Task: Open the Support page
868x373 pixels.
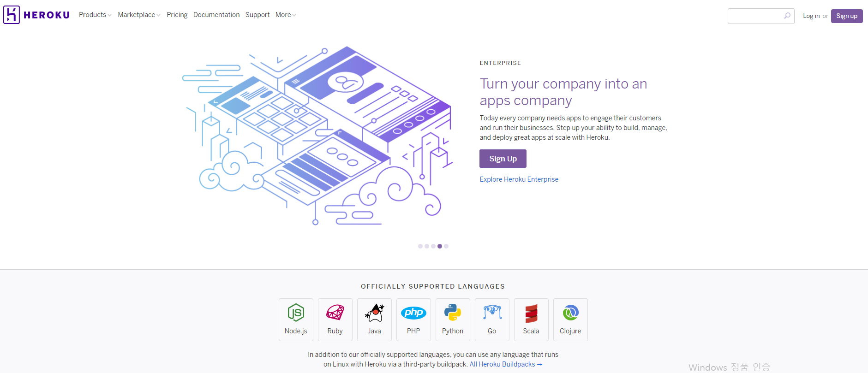Action: pyautogui.click(x=257, y=15)
